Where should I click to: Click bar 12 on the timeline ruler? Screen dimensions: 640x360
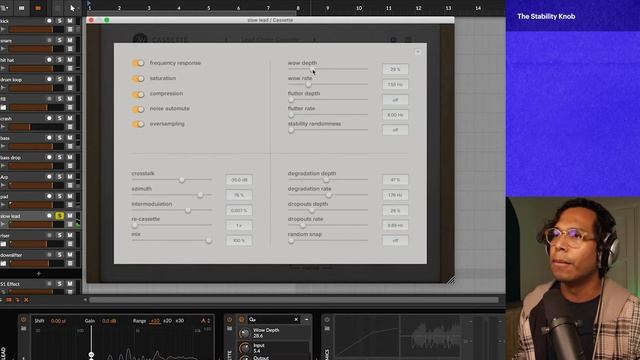coord(418,8)
